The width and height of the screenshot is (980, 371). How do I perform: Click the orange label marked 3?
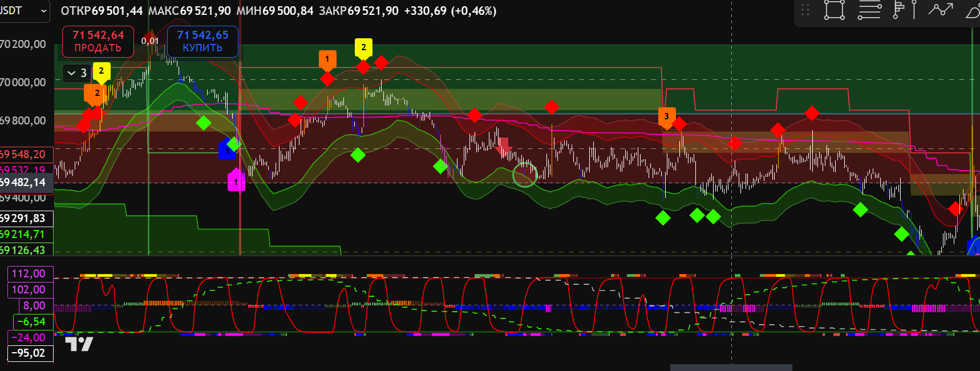click(666, 117)
